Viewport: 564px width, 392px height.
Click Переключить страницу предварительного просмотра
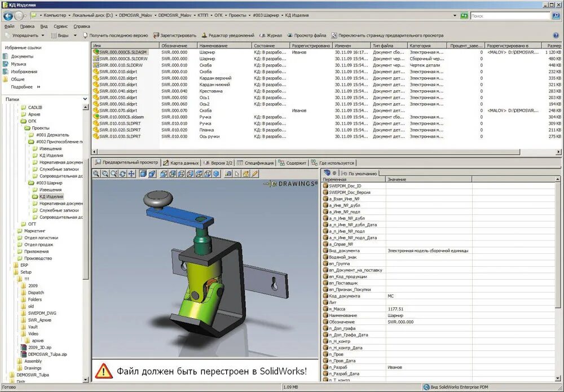387,35
